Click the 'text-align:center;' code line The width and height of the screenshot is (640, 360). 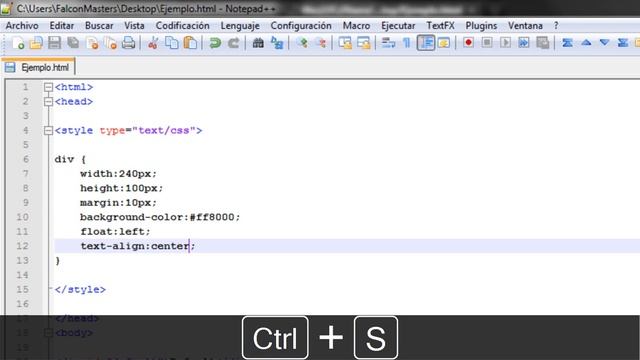(x=138, y=246)
